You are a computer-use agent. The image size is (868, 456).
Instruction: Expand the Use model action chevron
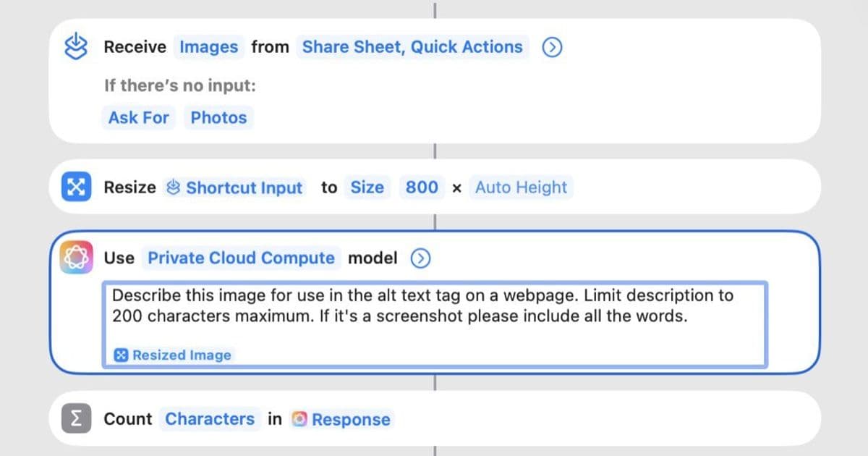tap(420, 258)
